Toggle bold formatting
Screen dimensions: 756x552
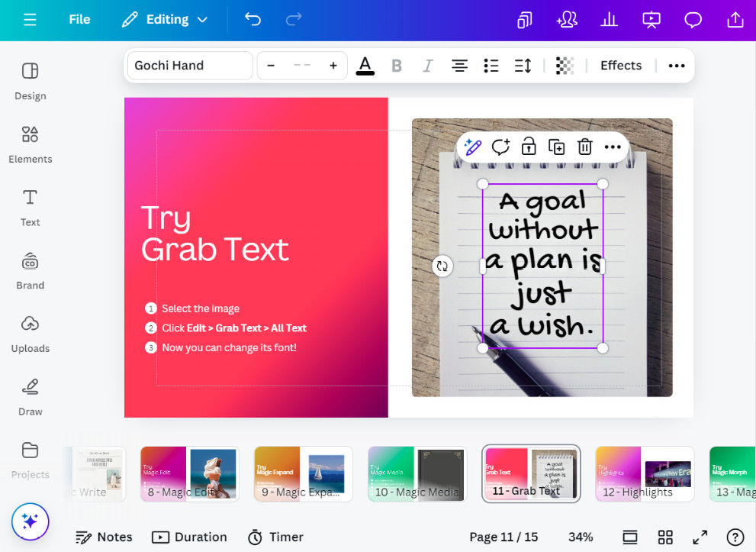tap(397, 66)
